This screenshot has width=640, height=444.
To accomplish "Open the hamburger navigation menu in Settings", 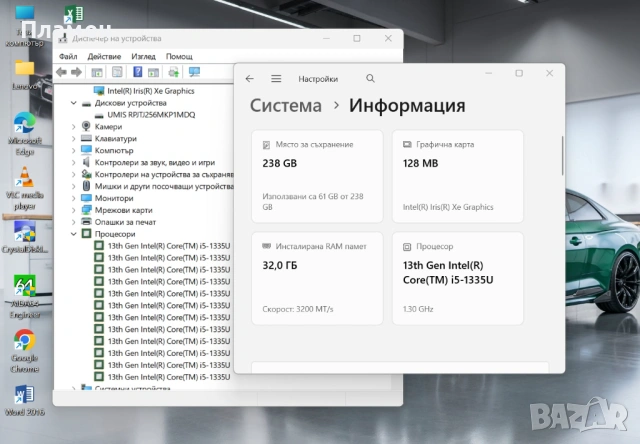I will coord(276,79).
